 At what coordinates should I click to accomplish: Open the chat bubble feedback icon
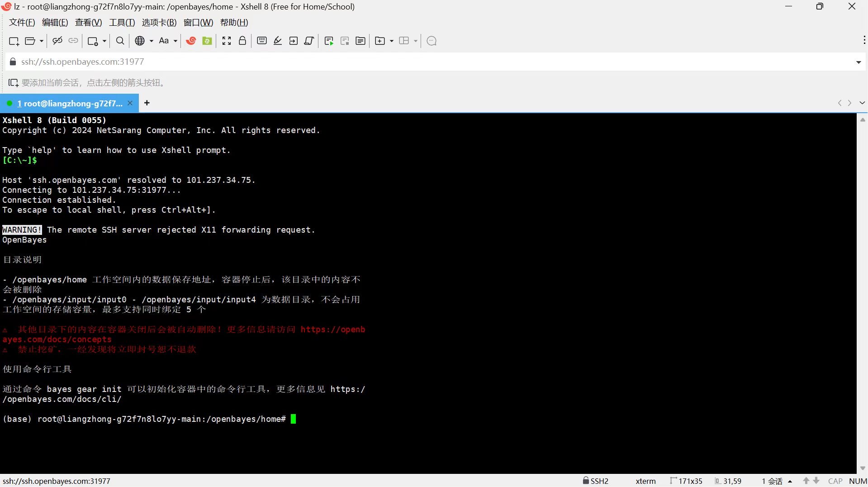(x=432, y=41)
